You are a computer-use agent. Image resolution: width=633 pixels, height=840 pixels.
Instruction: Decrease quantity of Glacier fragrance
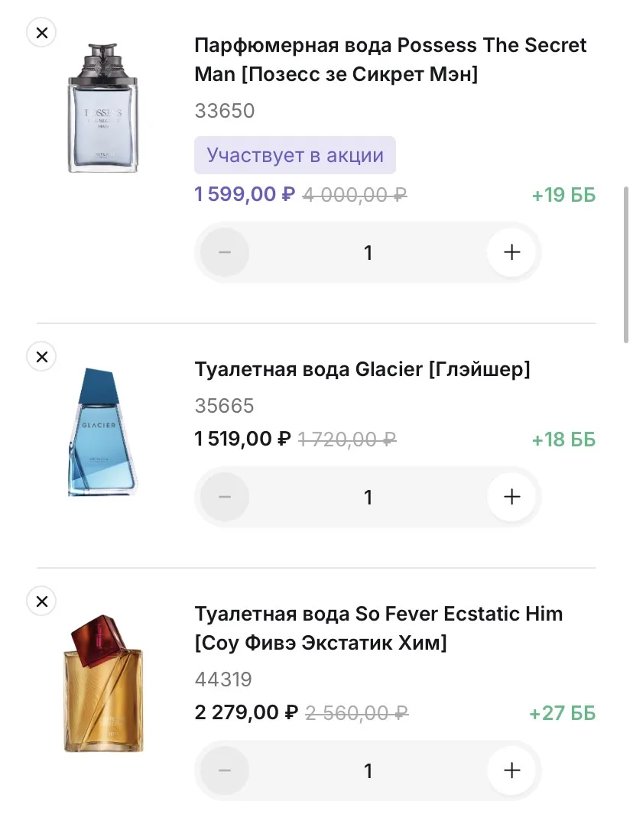point(225,497)
